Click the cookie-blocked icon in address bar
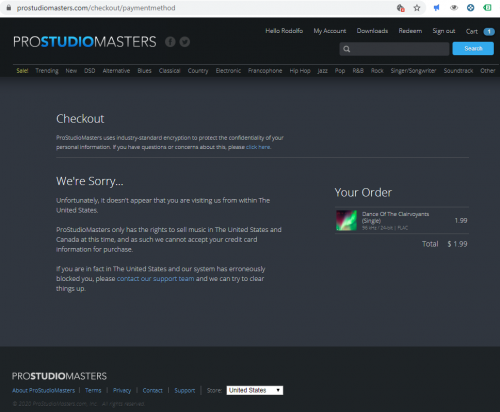Screen dimensions: 500x412 tap(400, 8)
